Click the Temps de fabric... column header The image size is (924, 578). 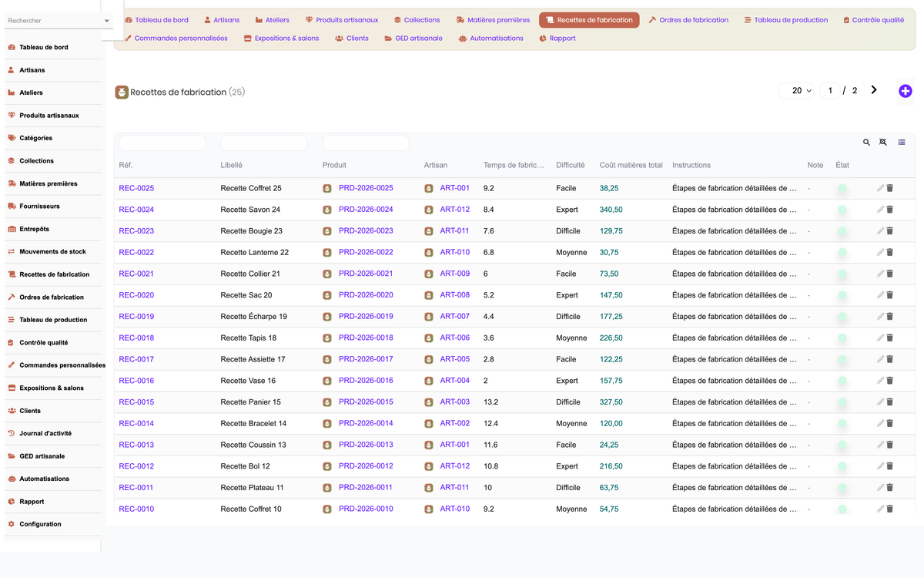point(514,165)
